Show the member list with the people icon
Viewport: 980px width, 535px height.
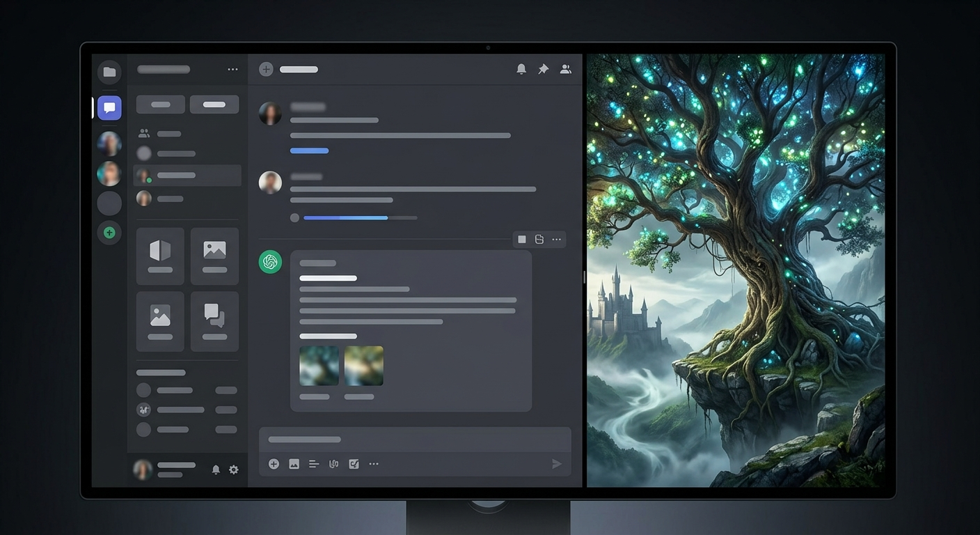[566, 69]
